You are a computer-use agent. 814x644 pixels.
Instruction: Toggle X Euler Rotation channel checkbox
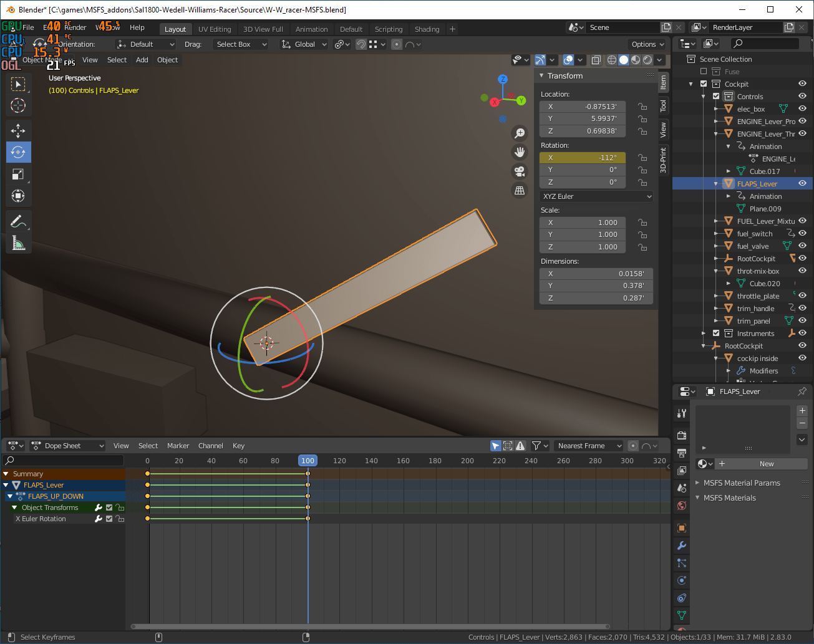tap(109, 519)
